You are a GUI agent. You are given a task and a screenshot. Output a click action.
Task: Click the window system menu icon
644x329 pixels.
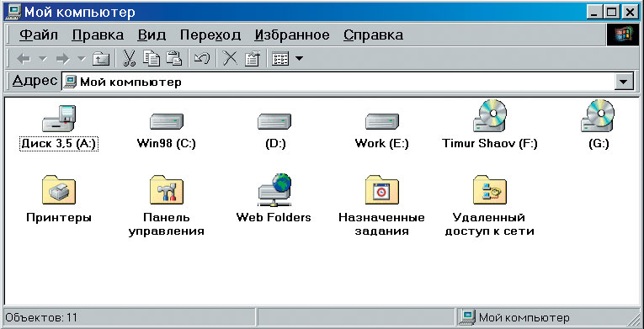(13, 13)
